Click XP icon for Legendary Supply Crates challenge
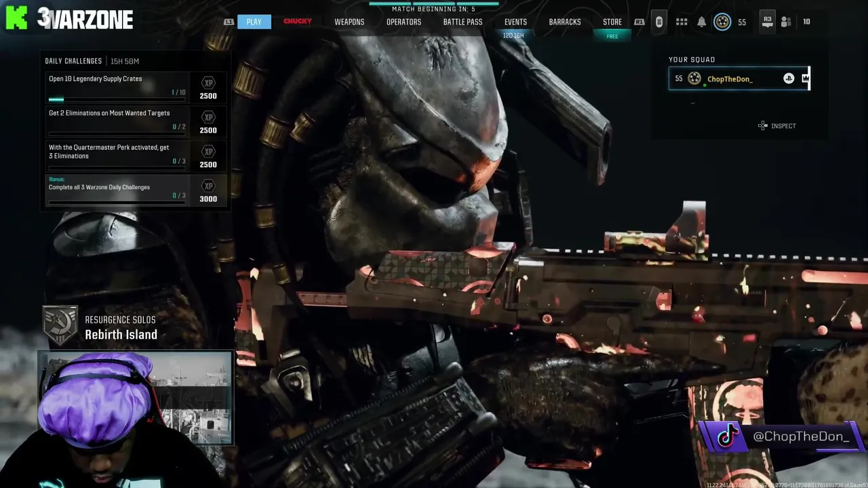 click(208, 83)
